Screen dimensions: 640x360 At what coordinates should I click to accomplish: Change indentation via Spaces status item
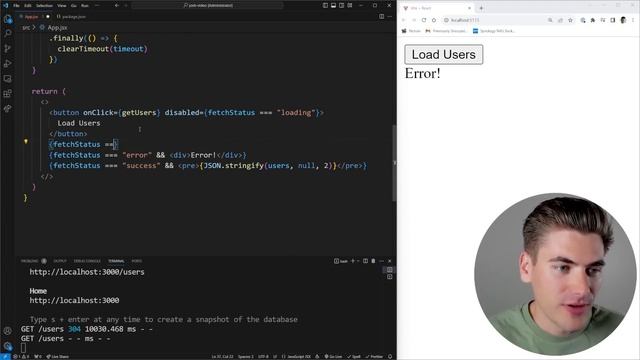[x=246, y=357]
